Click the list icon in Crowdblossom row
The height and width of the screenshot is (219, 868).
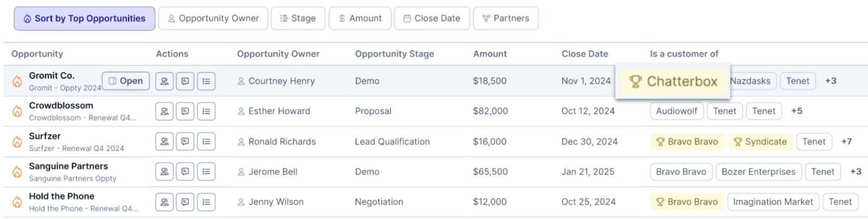[206, 111]
